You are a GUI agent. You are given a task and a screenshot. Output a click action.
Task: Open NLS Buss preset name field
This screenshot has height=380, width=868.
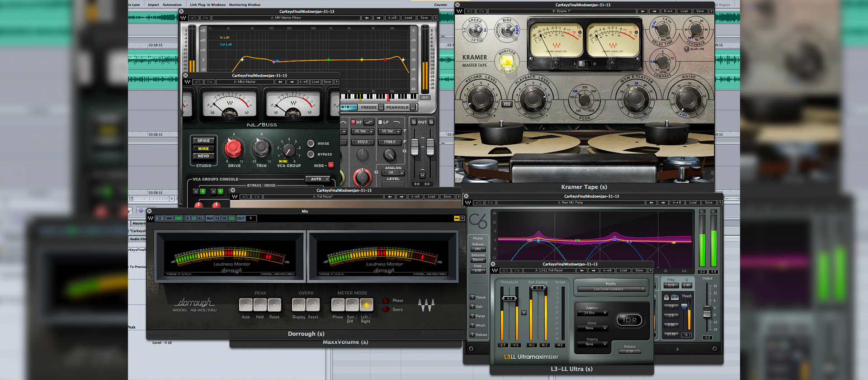[245, 82]
